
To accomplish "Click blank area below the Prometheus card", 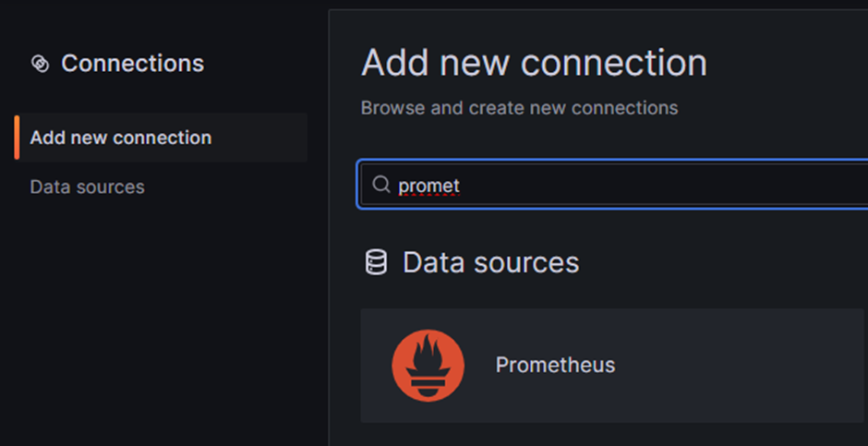I will (600, 435).
